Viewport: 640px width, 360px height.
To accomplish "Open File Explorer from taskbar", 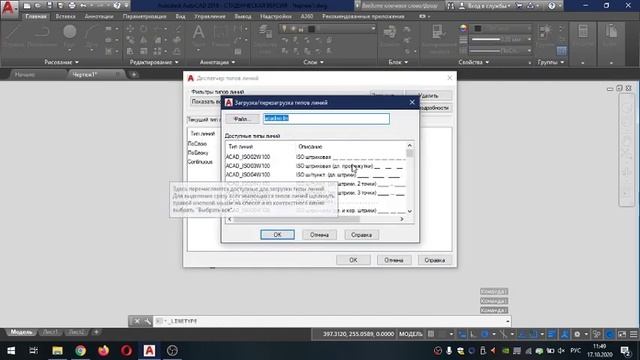I will 57,351.
